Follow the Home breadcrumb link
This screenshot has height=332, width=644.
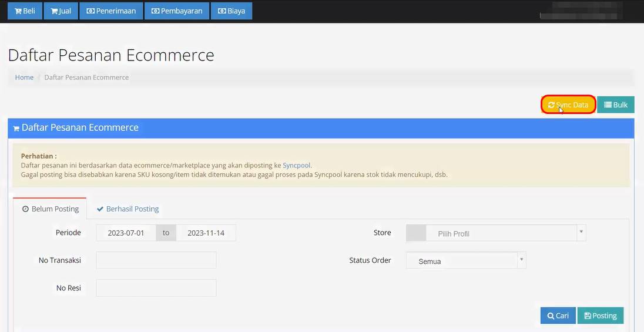tap(24, 78)
